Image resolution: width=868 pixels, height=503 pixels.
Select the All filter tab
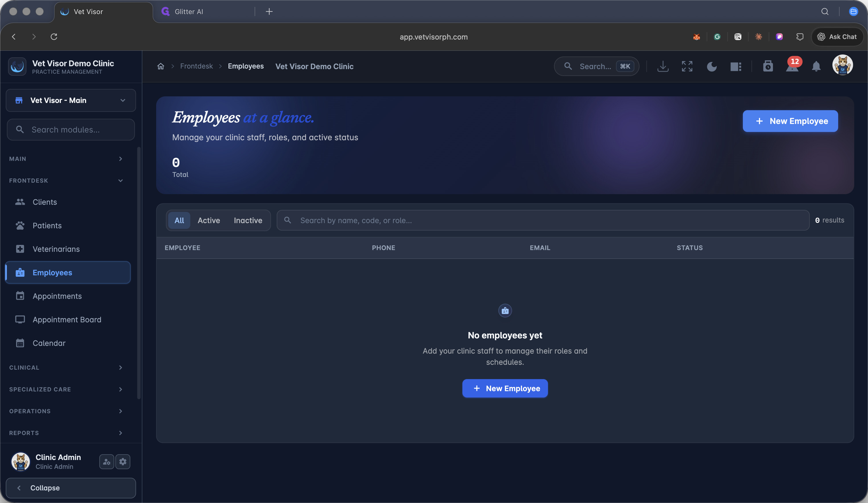pos(179,220)
